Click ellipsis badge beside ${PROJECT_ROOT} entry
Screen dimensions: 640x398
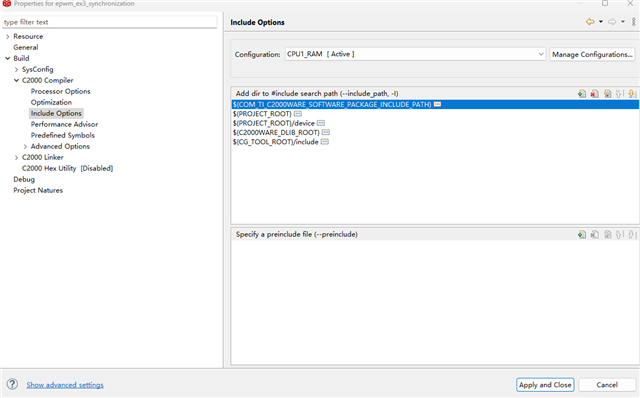coord(298,113)
